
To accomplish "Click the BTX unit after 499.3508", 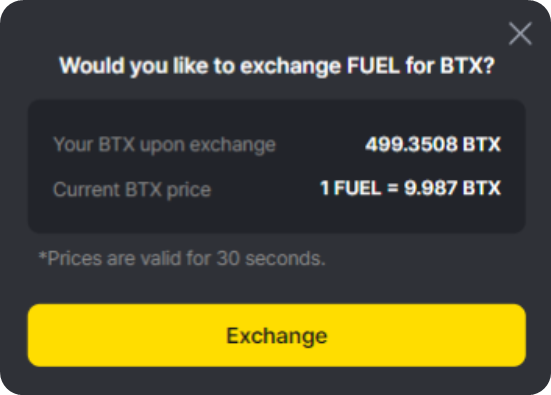I will (x=481, y=144).
